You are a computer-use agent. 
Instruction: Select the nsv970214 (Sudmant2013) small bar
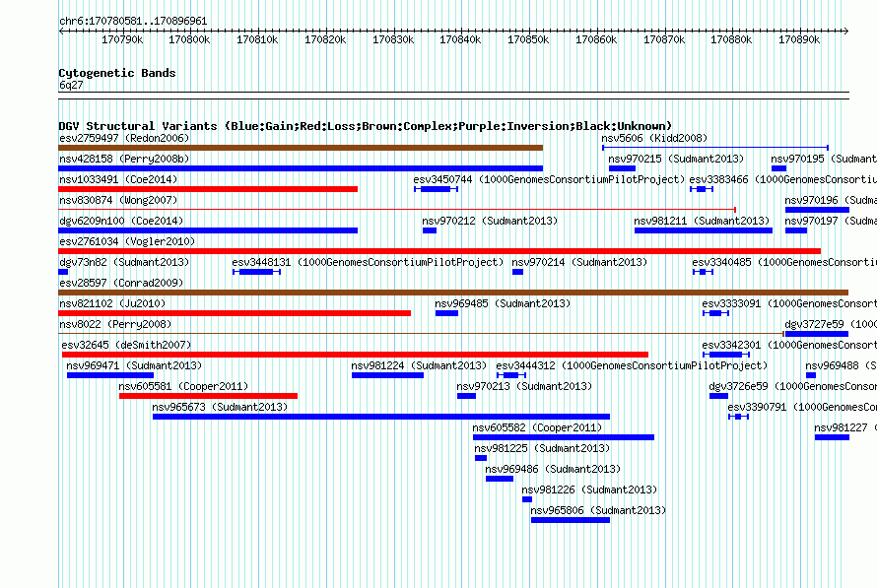(518, 272)
